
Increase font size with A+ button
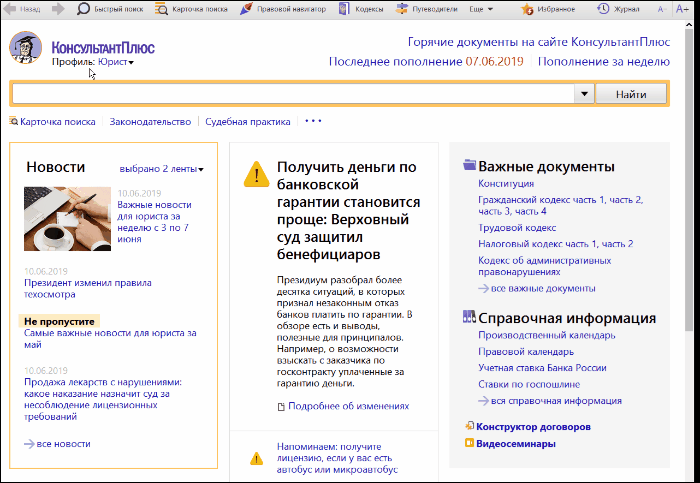pos(682,9)
